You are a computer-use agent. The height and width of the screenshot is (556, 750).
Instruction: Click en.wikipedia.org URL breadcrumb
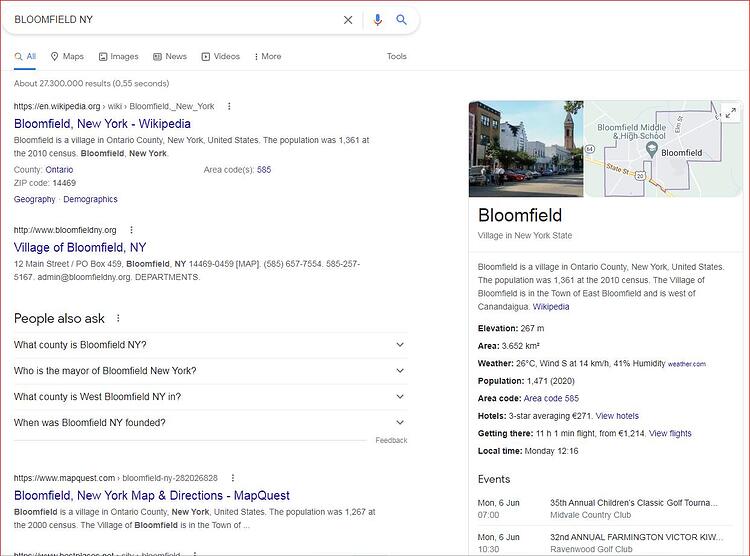(x=114, y=106)
